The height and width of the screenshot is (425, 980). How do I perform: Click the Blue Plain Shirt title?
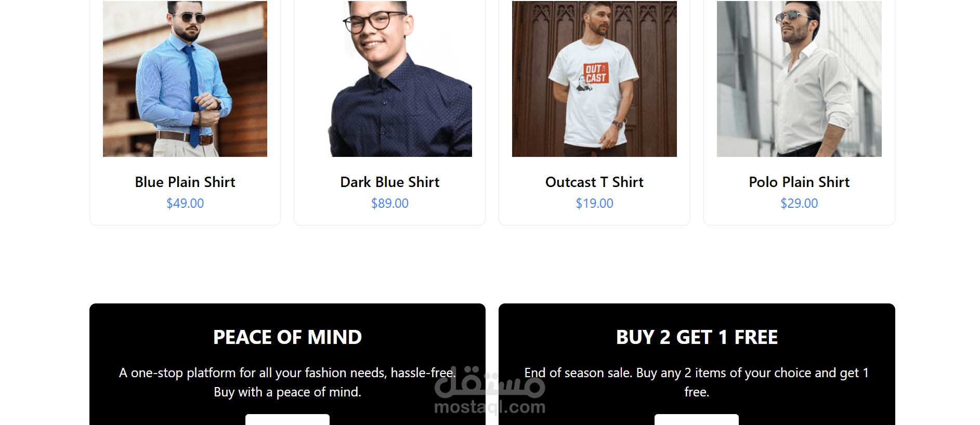[185, 182]
